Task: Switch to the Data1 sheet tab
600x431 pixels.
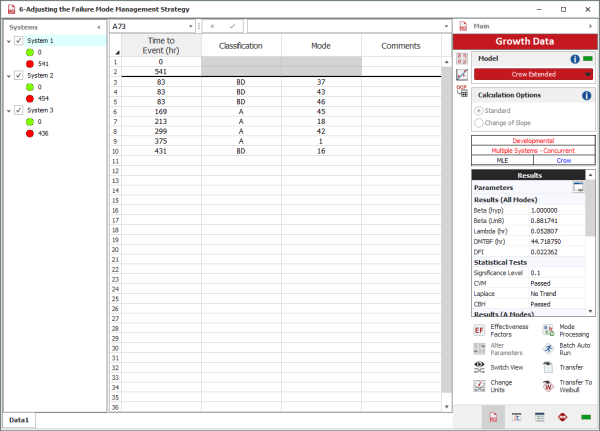Action: (x=19, y=421)
